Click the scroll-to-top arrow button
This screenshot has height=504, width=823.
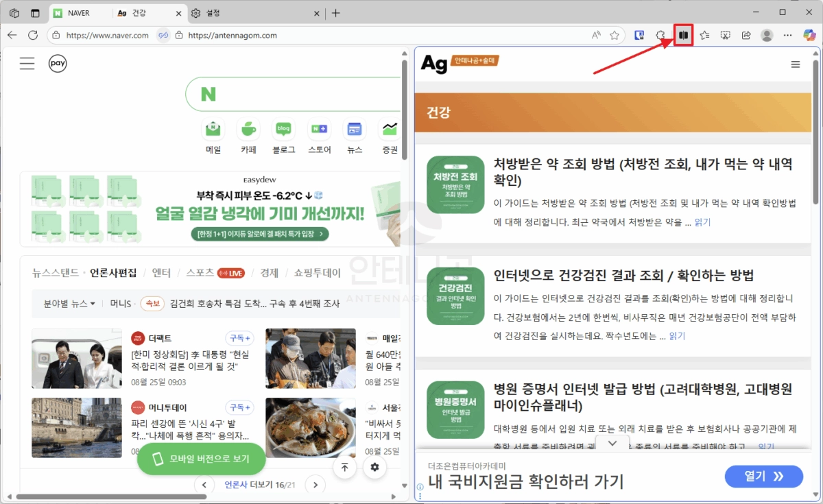(344, 467)
